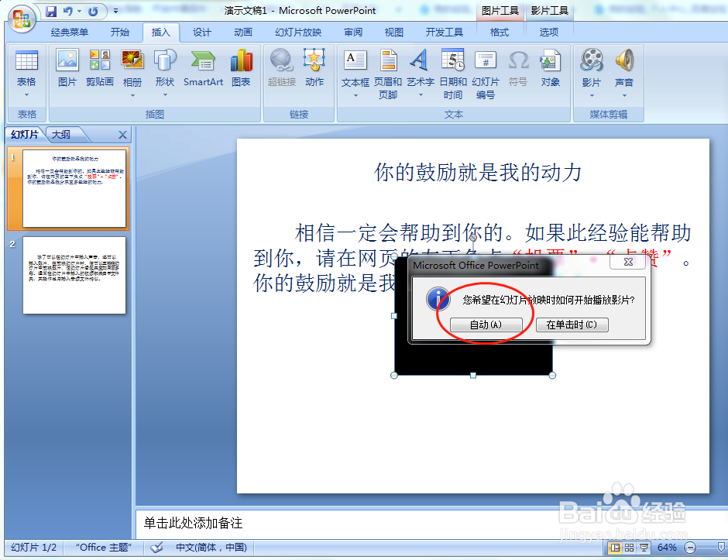
Task: Click the 中文(简体，中国) language indicator
Action: (x=211, y=548)
